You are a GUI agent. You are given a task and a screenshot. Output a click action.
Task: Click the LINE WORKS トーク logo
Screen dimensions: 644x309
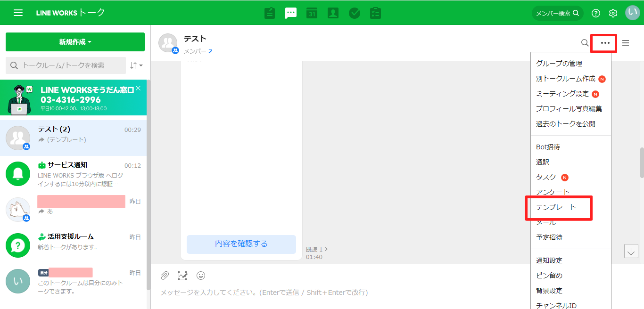[71, 13]
